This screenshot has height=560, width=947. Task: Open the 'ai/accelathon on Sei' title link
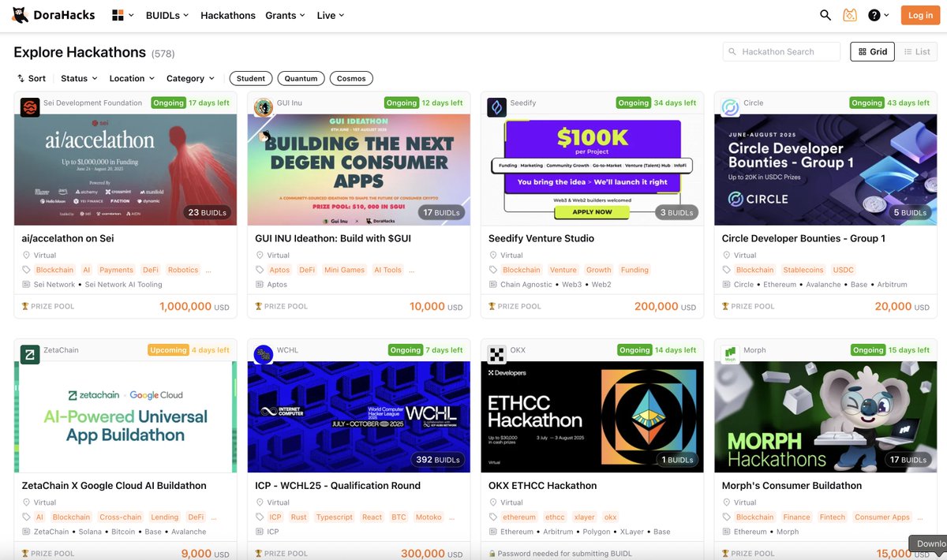coord(69,238)
